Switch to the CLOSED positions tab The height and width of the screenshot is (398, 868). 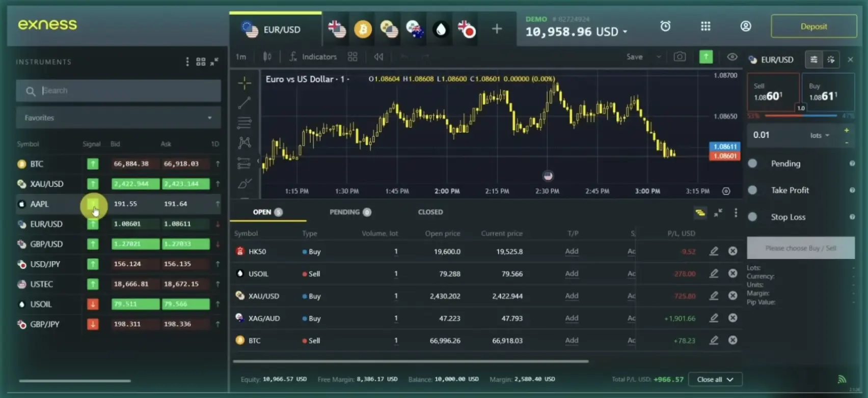coord(430,212)
